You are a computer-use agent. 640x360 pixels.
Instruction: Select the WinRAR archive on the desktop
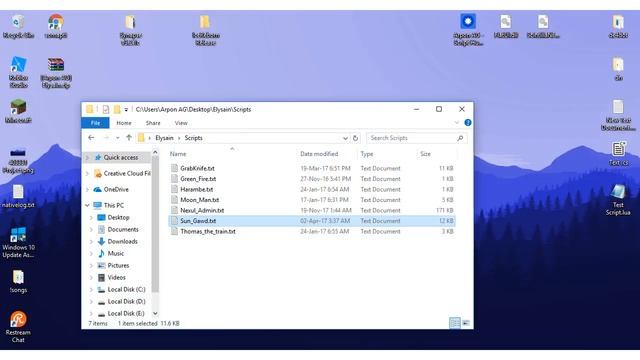(x=56, y=72)
